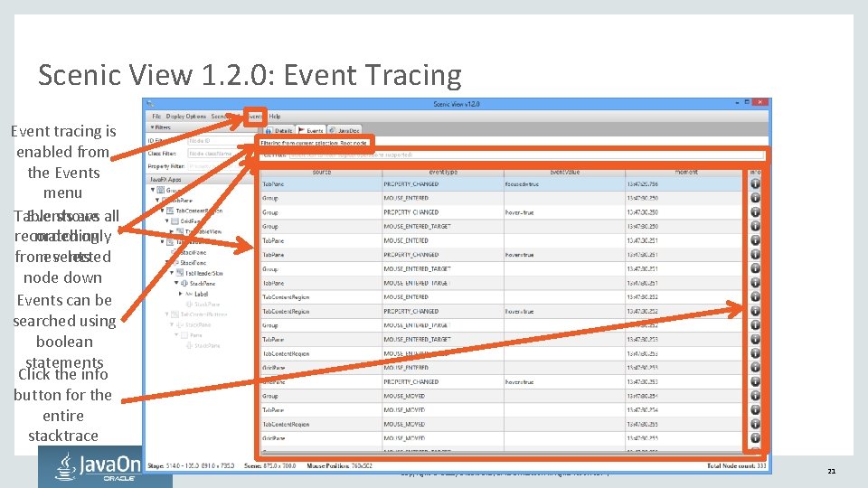This screenshot has width=868, height=488.
Task: Show info for TabContentRegion MOUSE_ENTERED_TARGET row
Action: (x=755, y=353)
